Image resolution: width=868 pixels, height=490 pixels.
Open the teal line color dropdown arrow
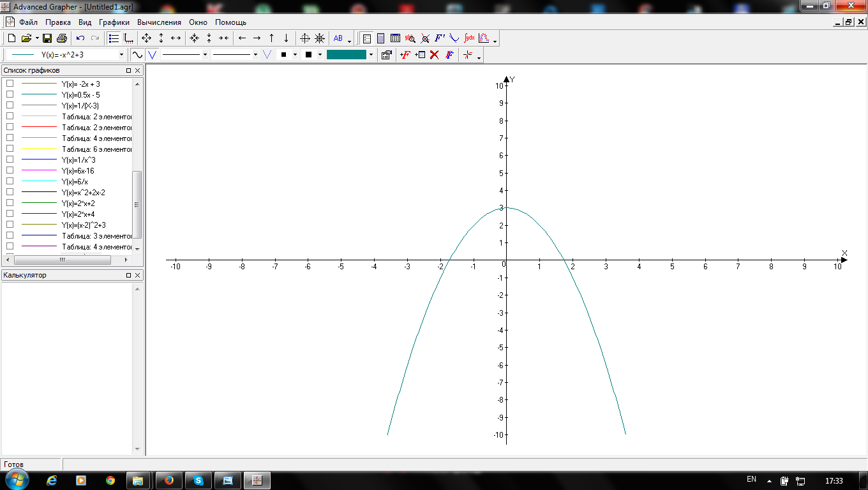coord(371,55)
